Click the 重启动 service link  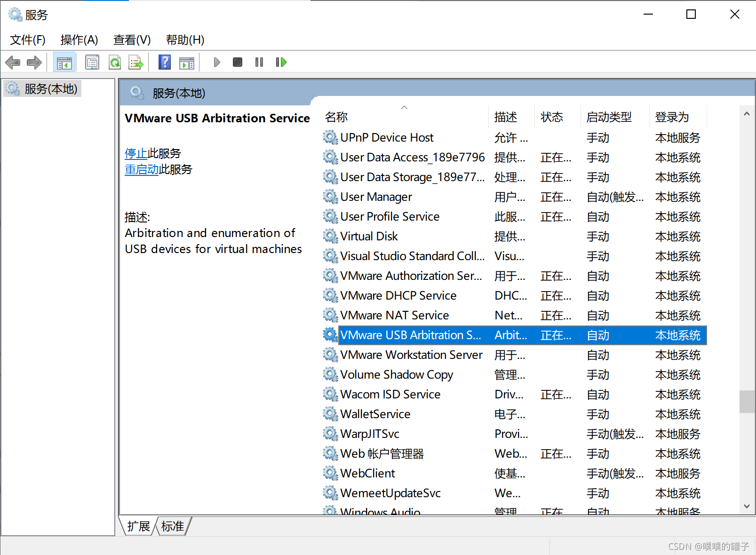click(x=142, y=169)
